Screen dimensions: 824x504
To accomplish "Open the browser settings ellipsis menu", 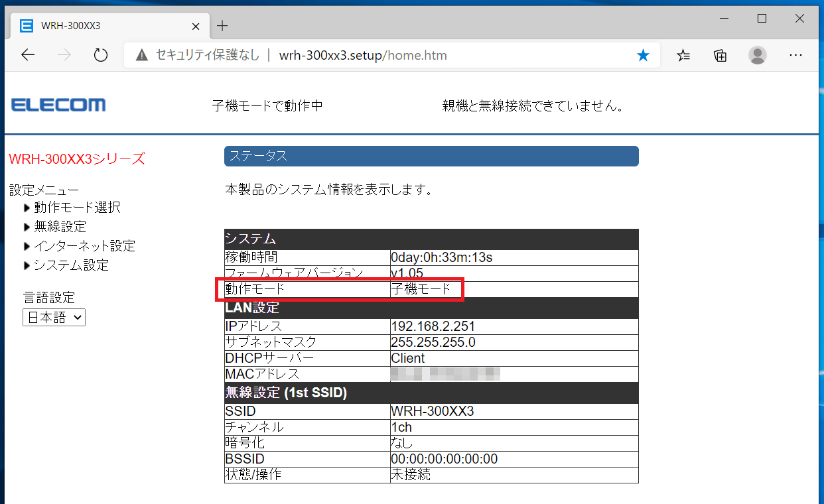I will click(795, 55).
